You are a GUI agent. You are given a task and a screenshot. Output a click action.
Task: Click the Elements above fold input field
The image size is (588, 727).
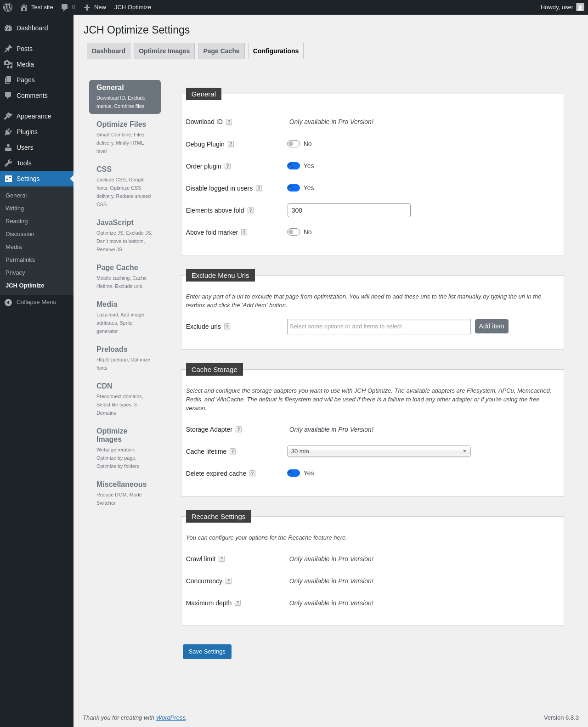349,210
